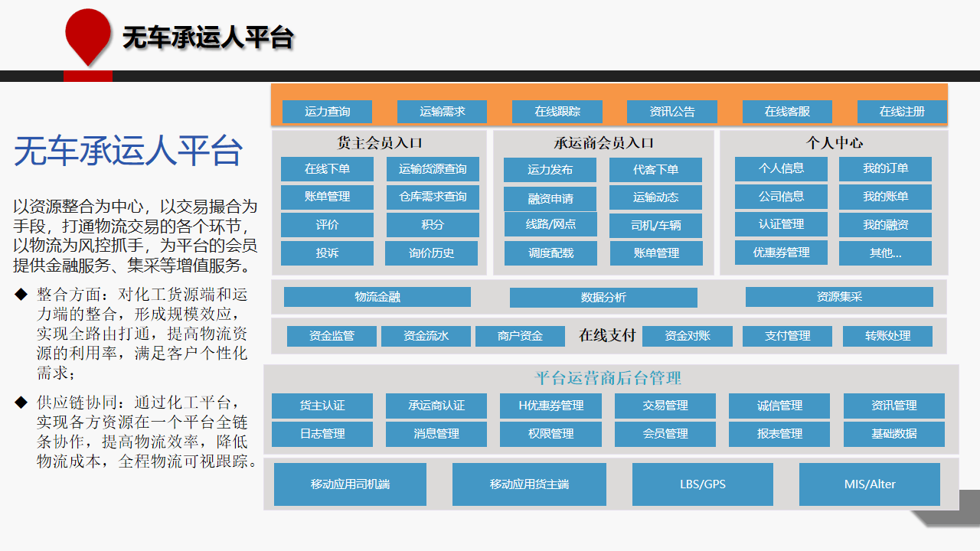Select the 资讯公告 box
Screen dimensions: 980x551
click(672, 112)
